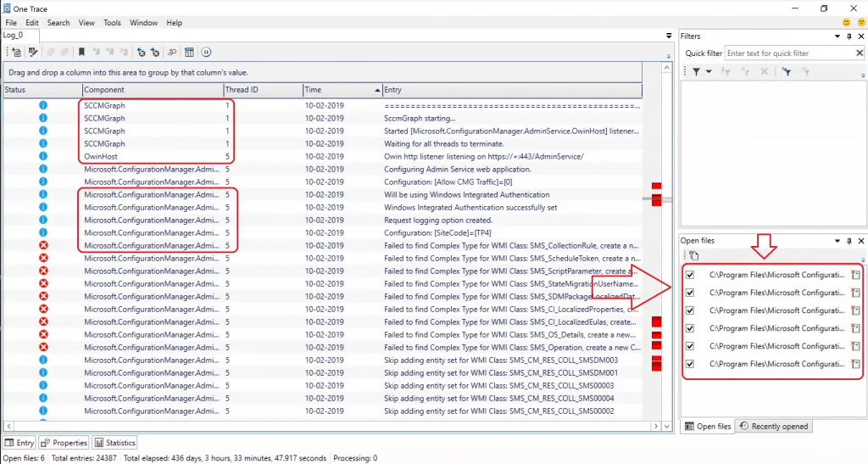Click the open file icon in Open files panel

coord(694,255)
